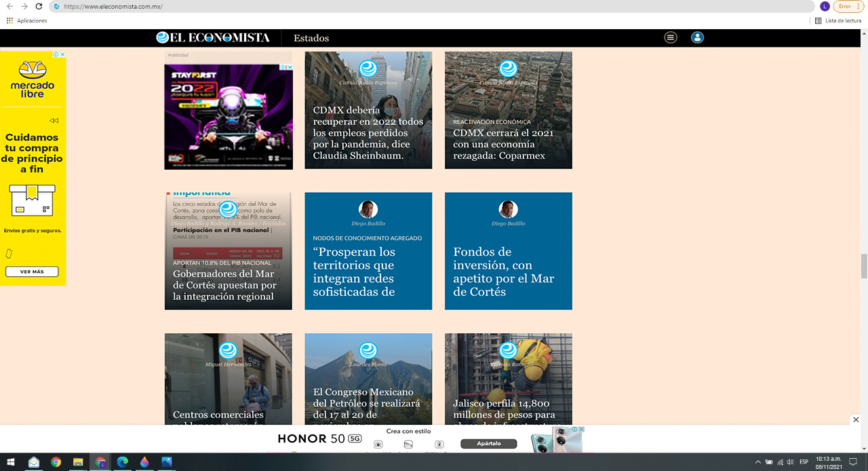Click the VER MÁS button in Mercado Libre ad
Screen dimensions: 868x471
point(32,271)
